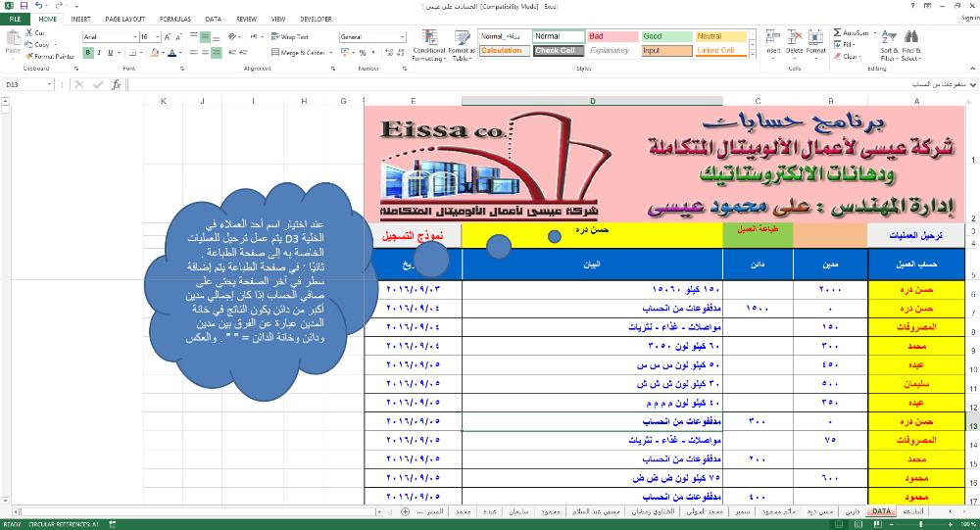Click the Insert Function fx icon
The image size is (980, 530).
117,84
